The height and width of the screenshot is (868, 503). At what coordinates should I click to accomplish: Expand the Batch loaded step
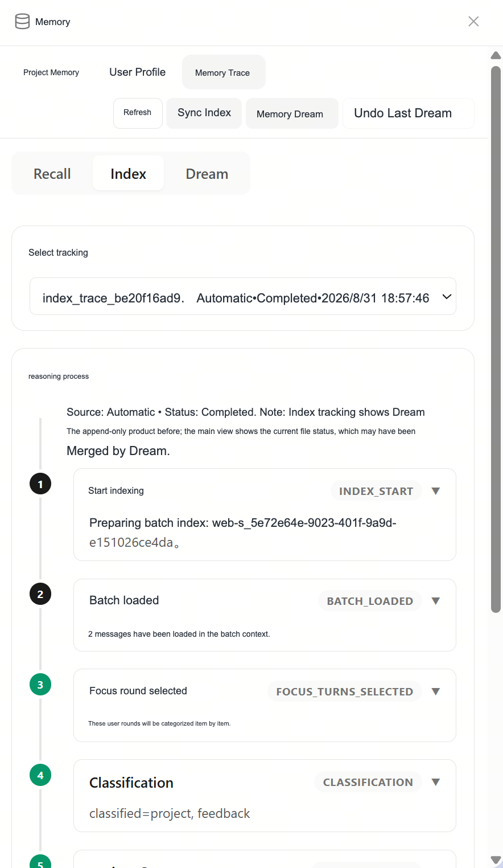(x=436, y=601)
